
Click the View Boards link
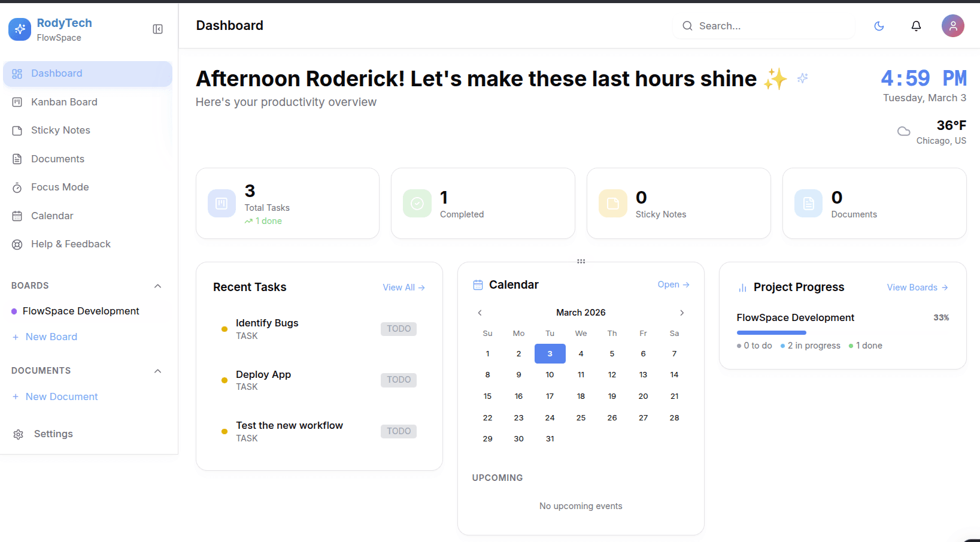click(917, 287)
